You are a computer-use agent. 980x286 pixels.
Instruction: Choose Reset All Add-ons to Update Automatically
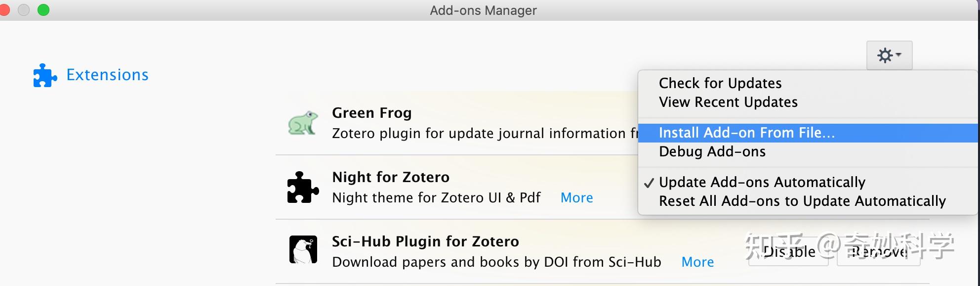tap(802, 201)
